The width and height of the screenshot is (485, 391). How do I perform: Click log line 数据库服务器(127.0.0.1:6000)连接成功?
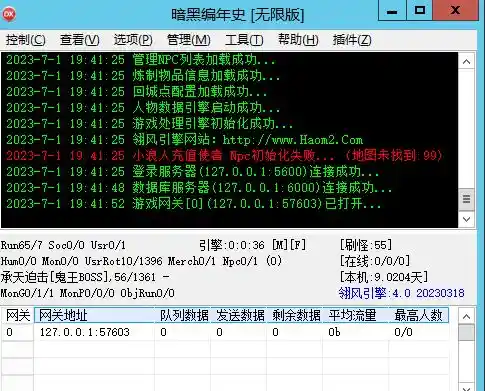click(199, 188)
